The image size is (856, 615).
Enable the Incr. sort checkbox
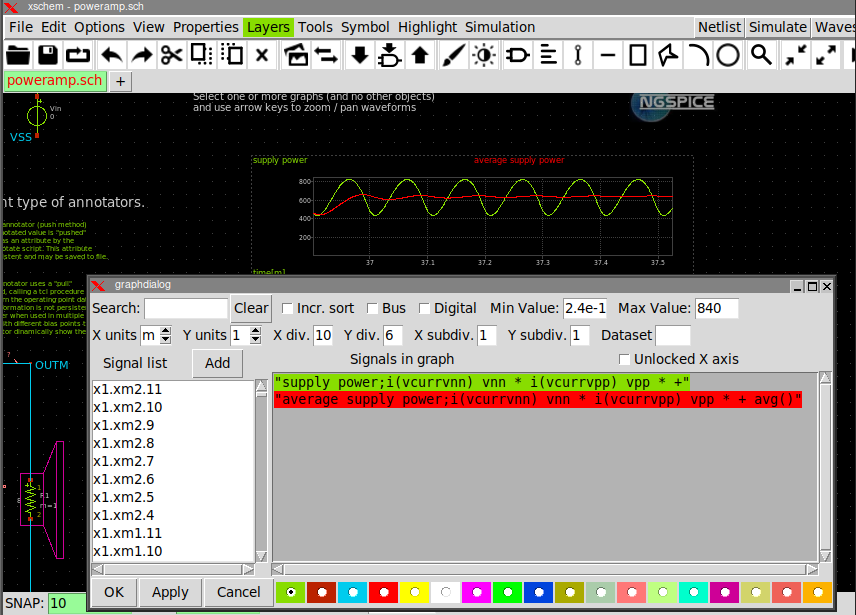click(288, 308)
